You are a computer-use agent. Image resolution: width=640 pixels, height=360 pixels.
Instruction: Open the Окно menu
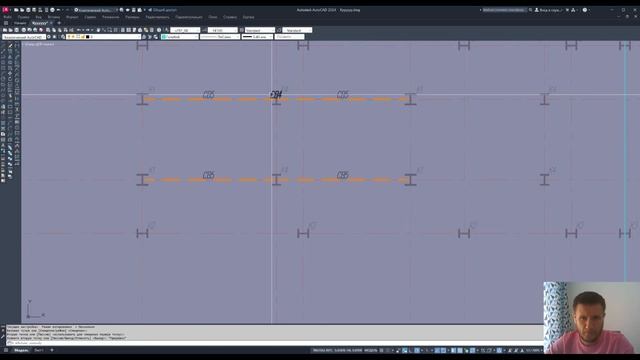213,17
